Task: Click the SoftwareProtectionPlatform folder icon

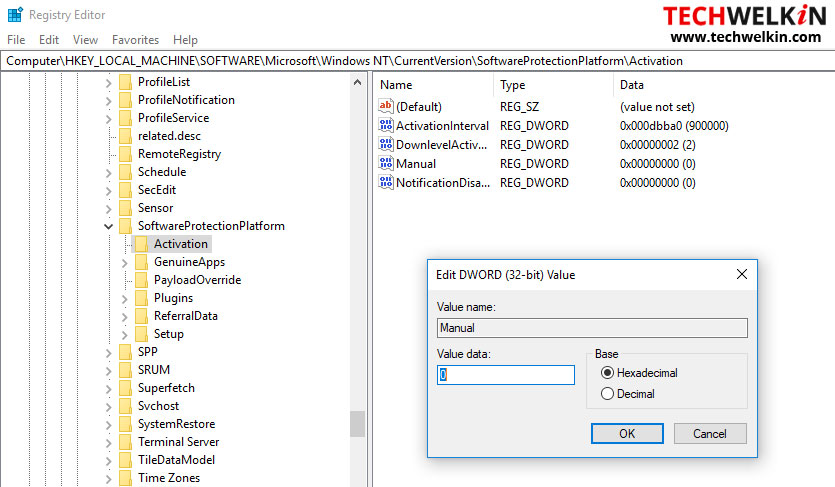Action: (x=125, y=226)
